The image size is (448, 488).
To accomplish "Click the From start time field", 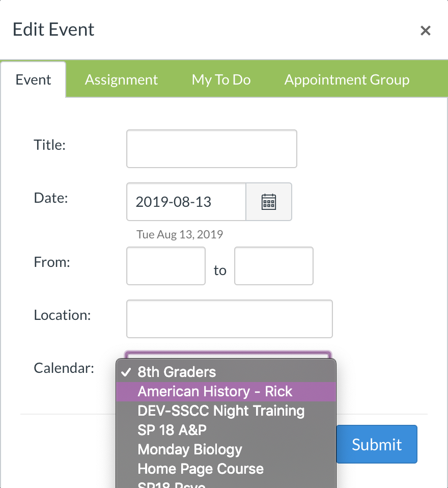I will tap(166, 266).
